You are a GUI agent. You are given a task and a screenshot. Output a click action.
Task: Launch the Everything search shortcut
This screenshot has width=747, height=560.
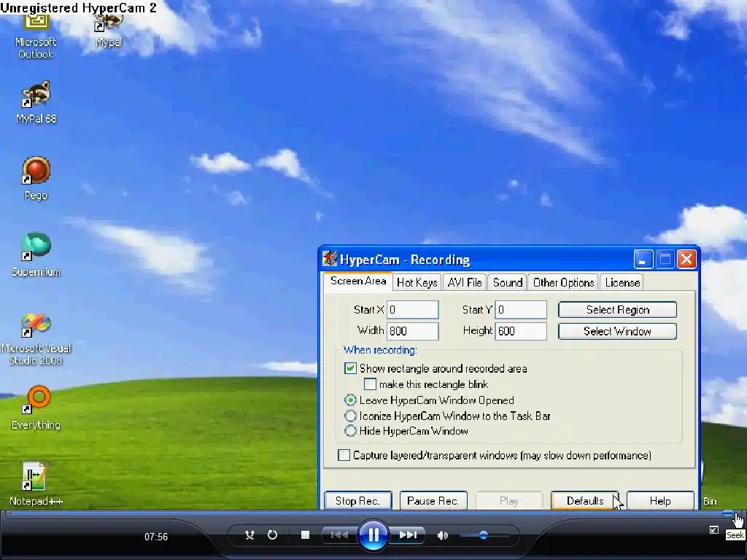pos(36,408)
